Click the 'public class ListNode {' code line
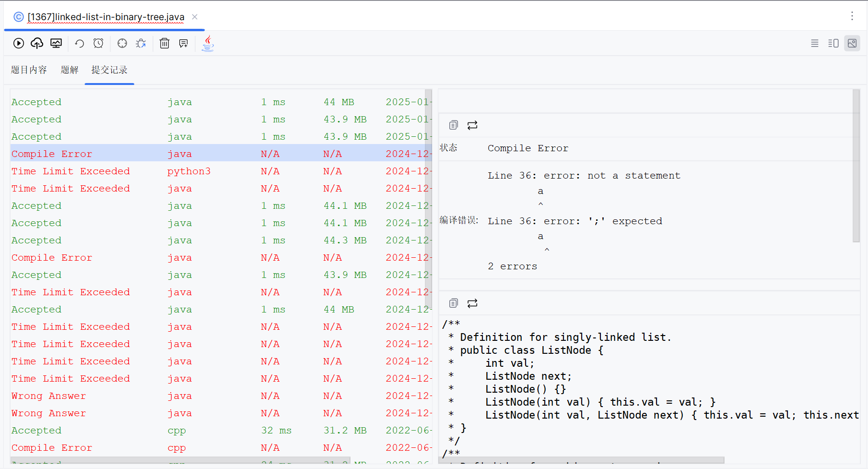 pyautogui.click(x=532, y=350)
